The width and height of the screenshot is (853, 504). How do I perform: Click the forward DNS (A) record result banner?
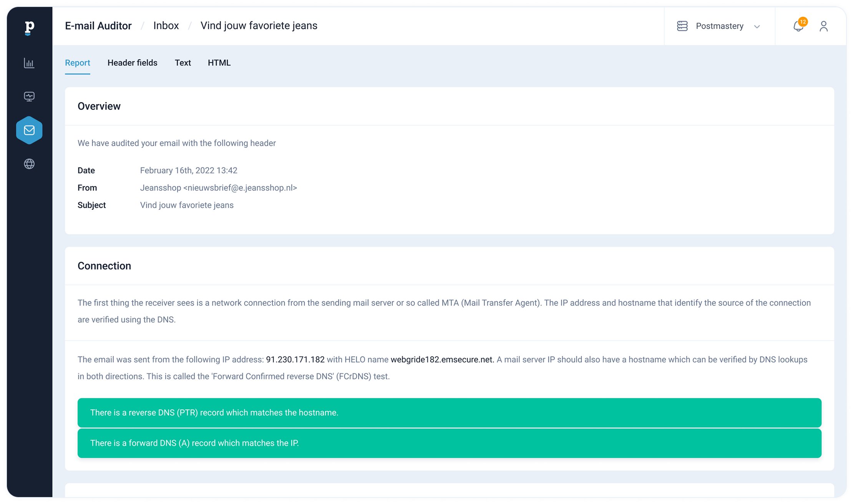pos(449,443)
